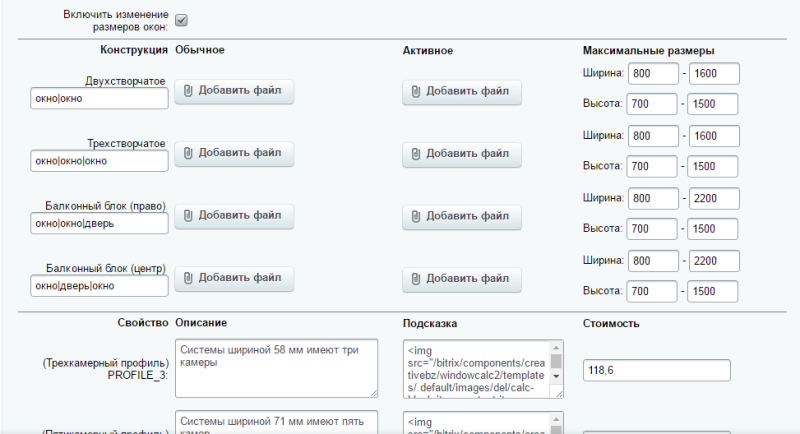Click normal 'Добавить файл' for Двухстворчатое
Viewport: 800px width, 434px height.
[234, 92]
